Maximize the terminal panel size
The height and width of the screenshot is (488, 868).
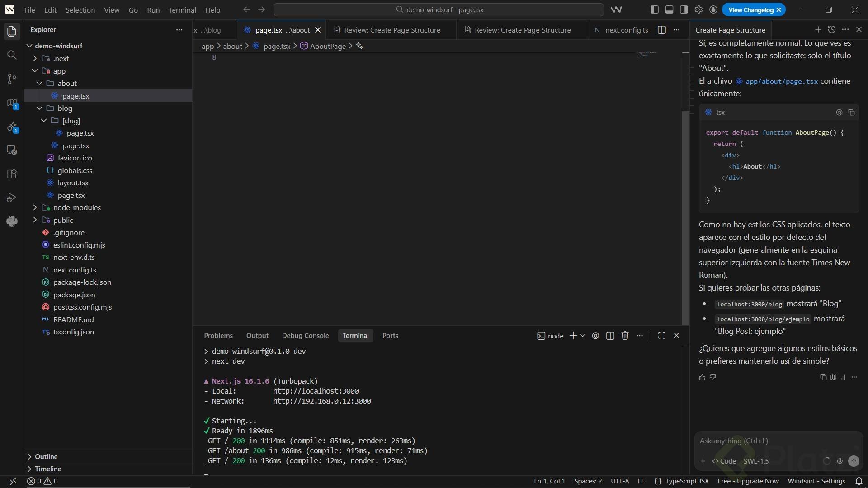pos(661,336)
